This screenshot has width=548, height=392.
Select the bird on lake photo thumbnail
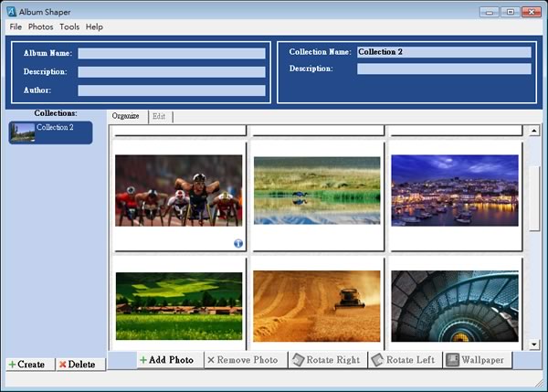click(x=317, y=191)
